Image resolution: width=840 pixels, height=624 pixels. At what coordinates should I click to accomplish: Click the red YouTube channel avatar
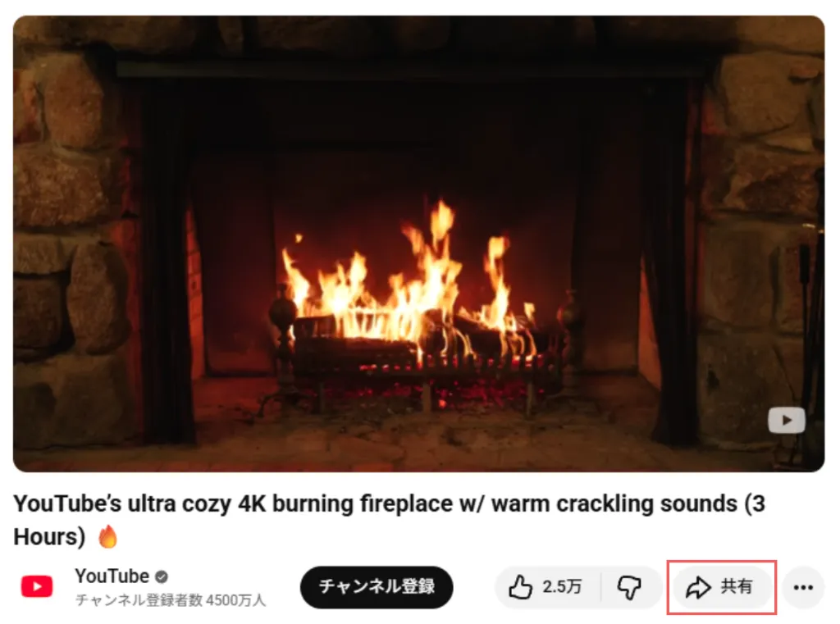coord(37,586)
